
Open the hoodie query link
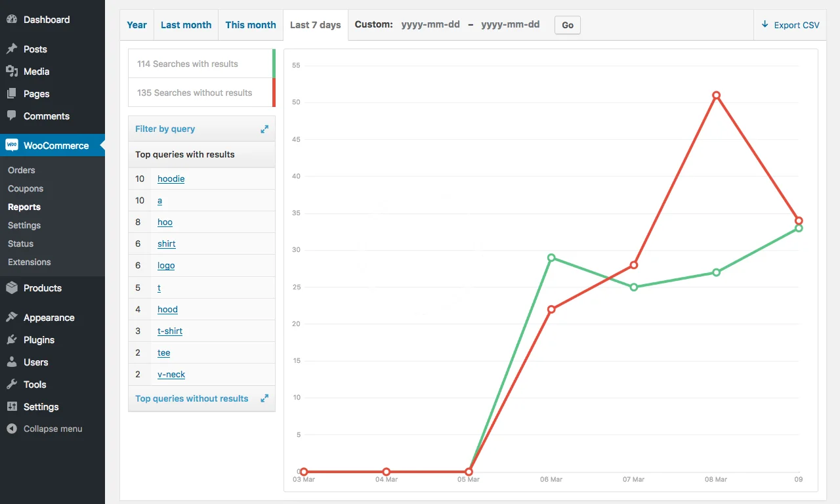pos(171,178)
